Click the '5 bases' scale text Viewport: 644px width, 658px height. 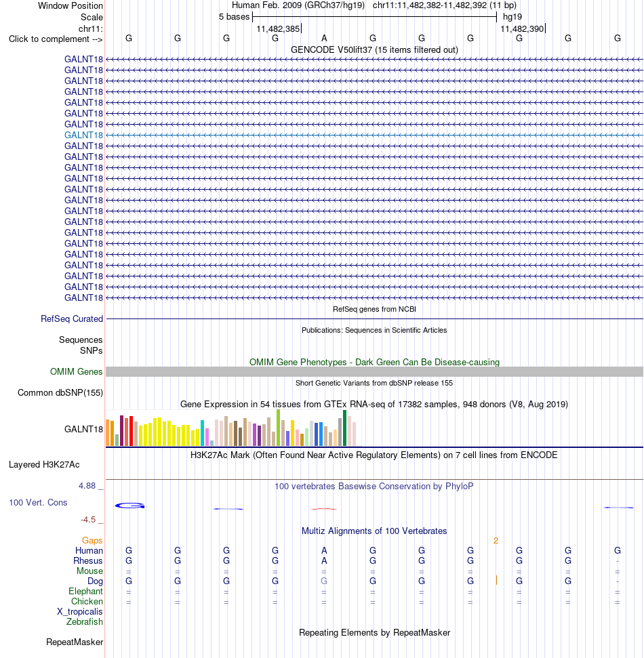[x=235, y=17]
